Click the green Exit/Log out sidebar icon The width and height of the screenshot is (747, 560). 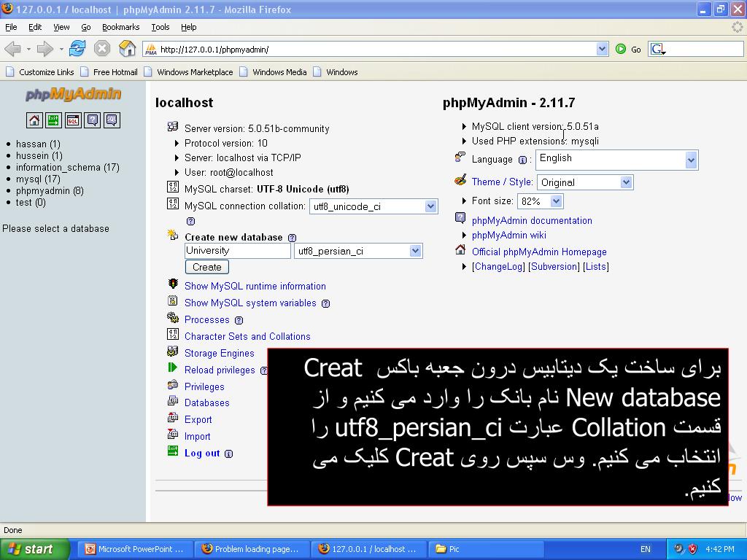tap(53, 120)
